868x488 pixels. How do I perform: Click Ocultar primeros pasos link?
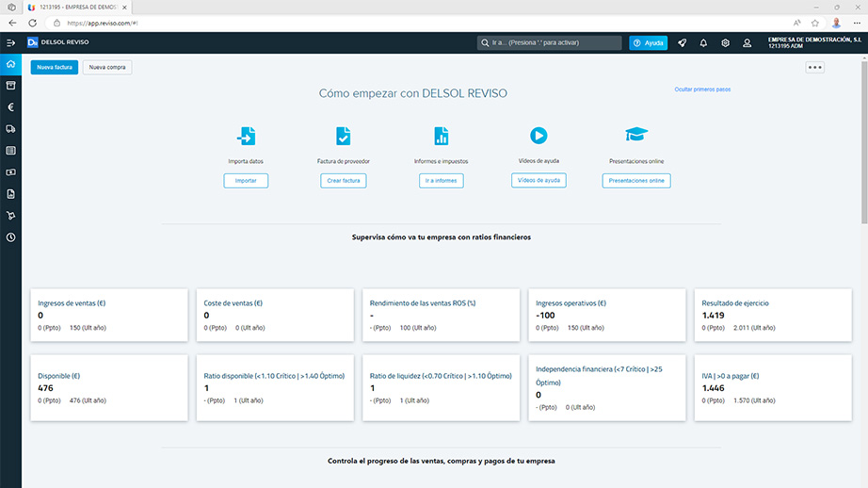pos(702,89)
